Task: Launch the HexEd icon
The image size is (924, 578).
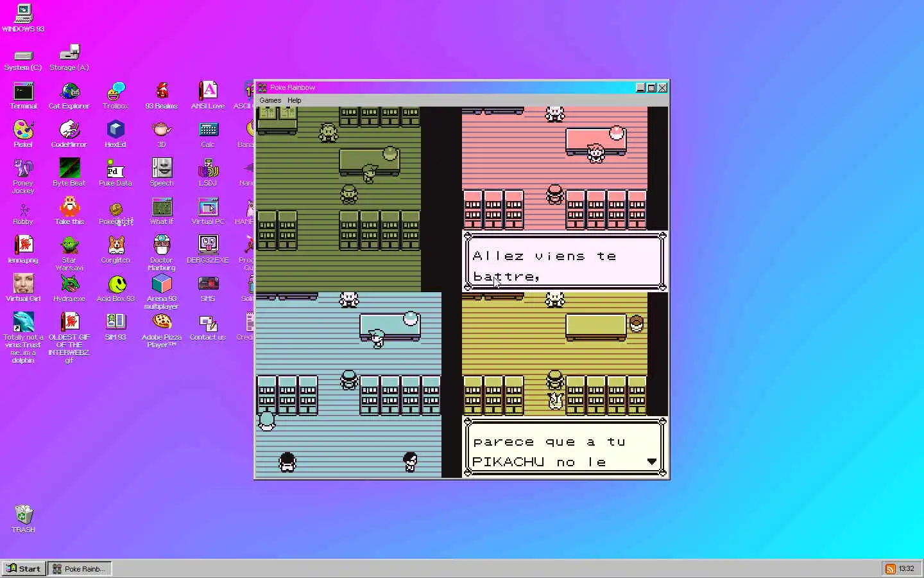Action: [x=116, y=135]
